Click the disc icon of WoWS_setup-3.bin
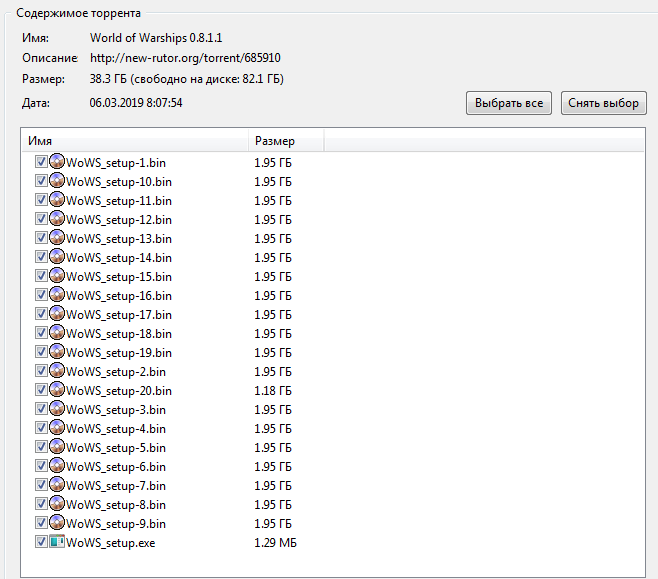This screenshot has height=579, width=658. tap(57, 409)
